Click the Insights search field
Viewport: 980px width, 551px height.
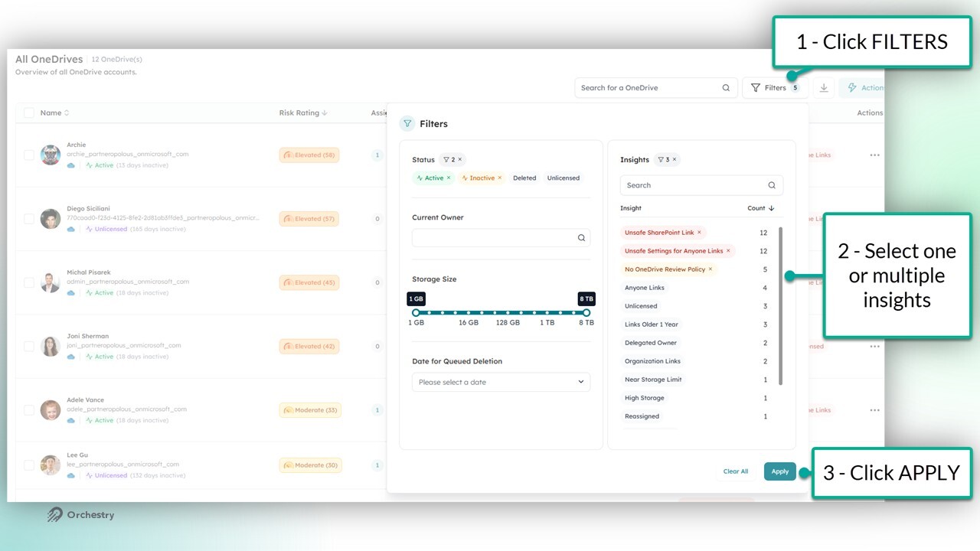[701, 185]
